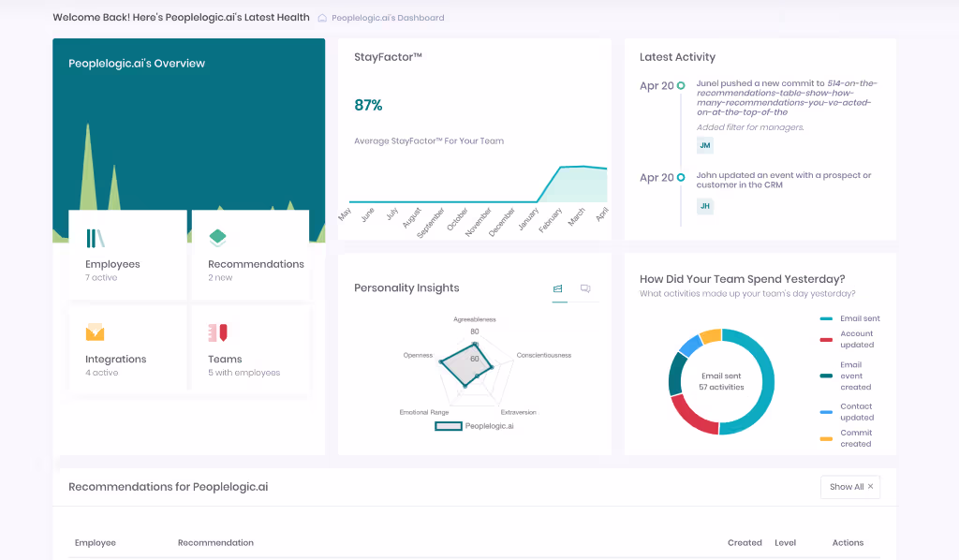Click the StayFactor area chart
This screenshot has width=959, height=560.
pos(479,184)
